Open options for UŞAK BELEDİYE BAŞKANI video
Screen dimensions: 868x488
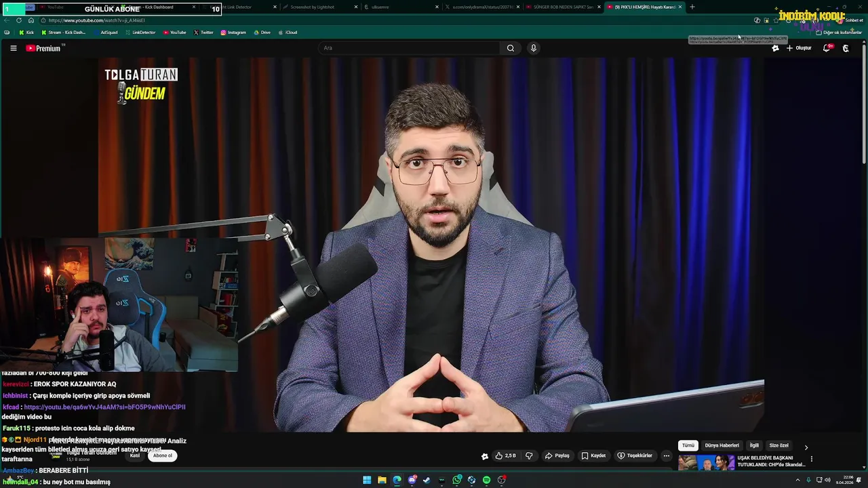[x=812, y=459]
